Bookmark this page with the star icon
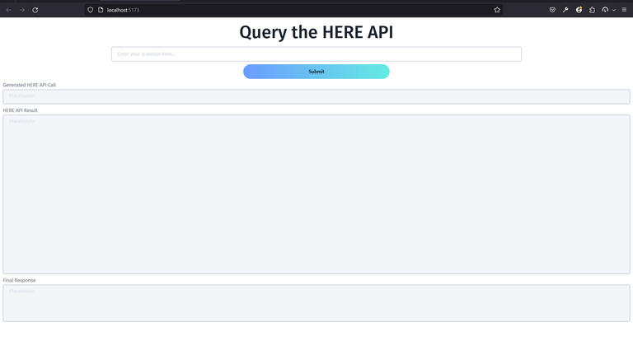This screenshot has height=364, width=633. 497,10
